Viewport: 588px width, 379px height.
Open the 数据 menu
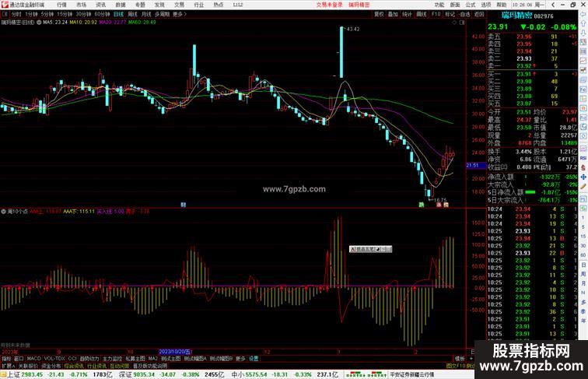(121, 5)
